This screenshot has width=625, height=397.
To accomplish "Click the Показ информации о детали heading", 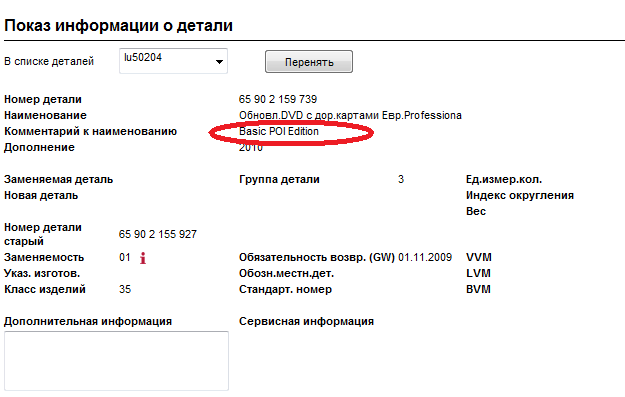I will (x=118, y=26).
